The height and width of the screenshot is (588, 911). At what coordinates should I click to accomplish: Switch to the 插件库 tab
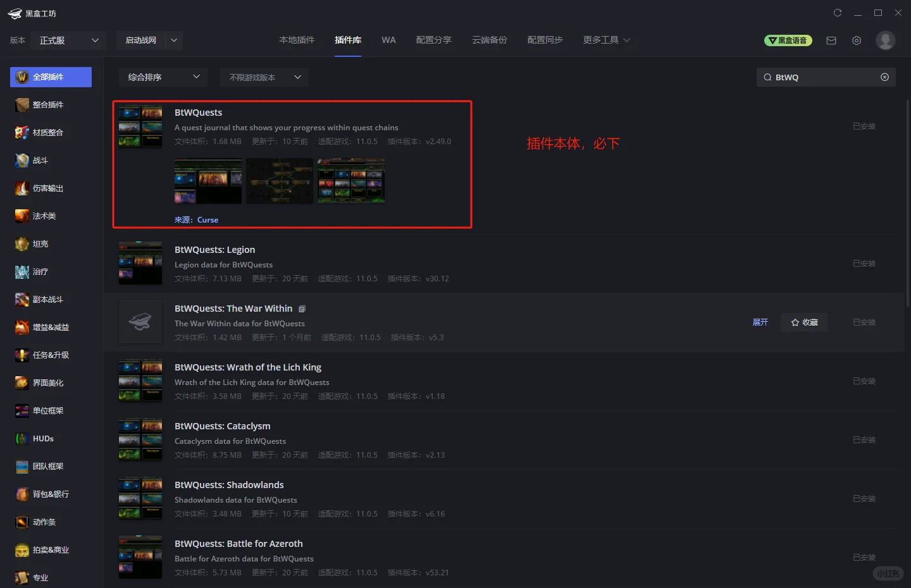pyautogui.click(x=348, y=40)
